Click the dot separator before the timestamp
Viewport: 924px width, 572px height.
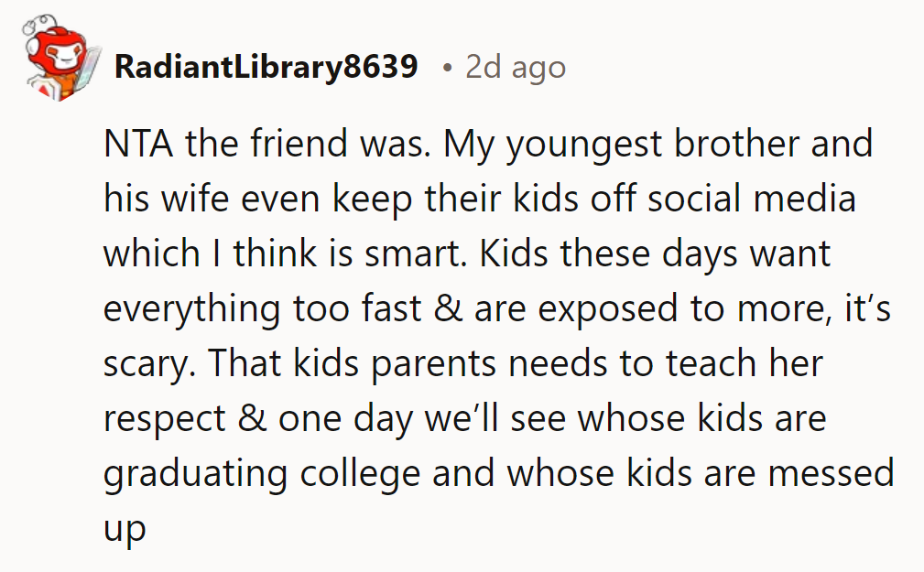446,68
